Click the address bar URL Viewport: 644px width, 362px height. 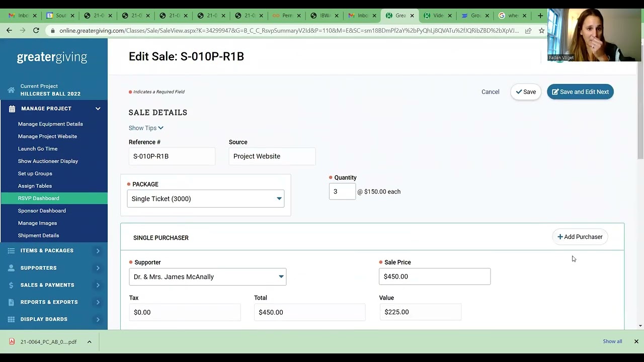(289, 31)
